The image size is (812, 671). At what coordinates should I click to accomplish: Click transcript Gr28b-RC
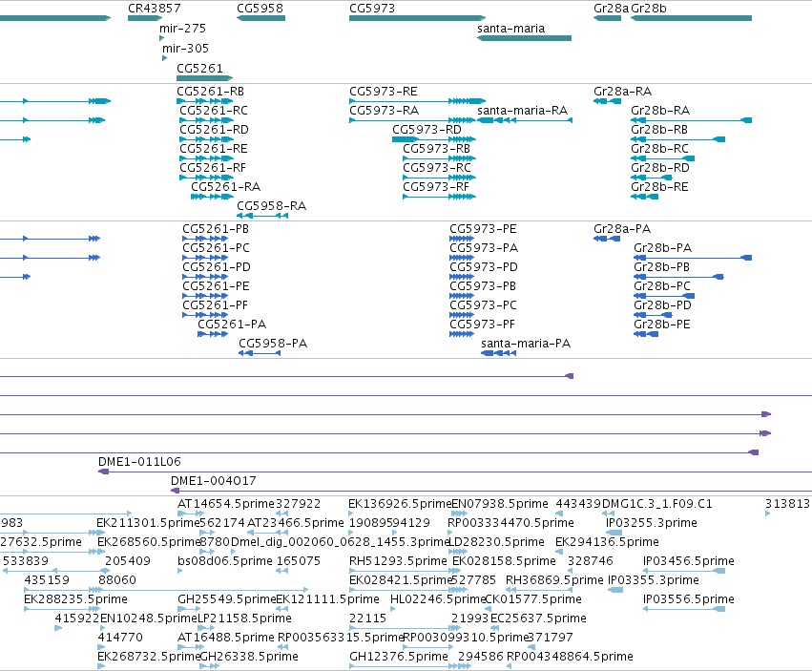663,158
